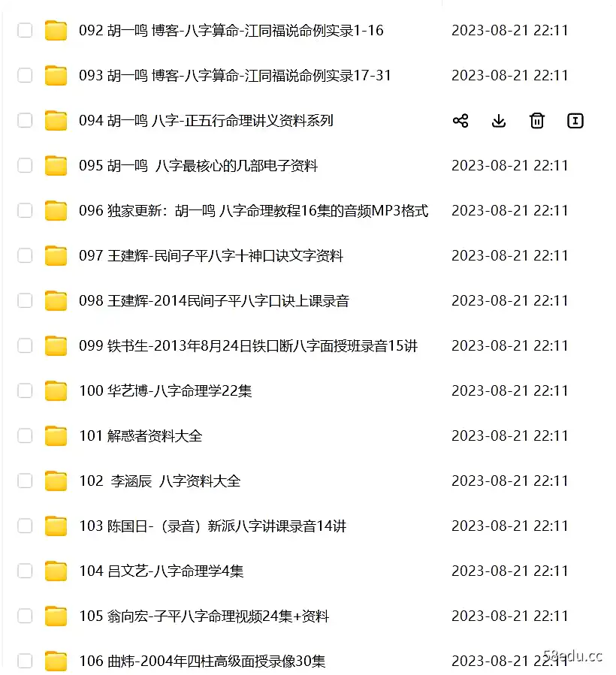Click folder icon for 100 华艺博

pyautogui.click(x=56, y=391)
